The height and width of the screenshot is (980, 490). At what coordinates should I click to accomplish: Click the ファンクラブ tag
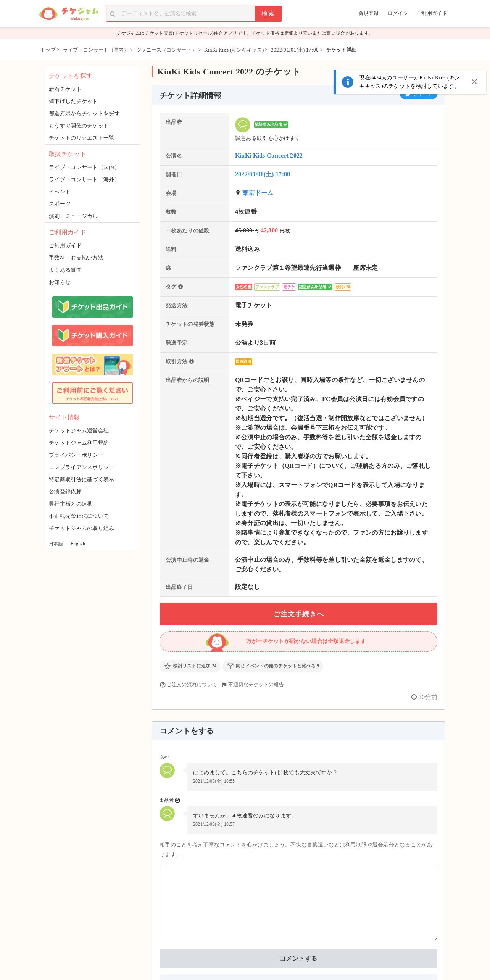(x=267, y=287)
